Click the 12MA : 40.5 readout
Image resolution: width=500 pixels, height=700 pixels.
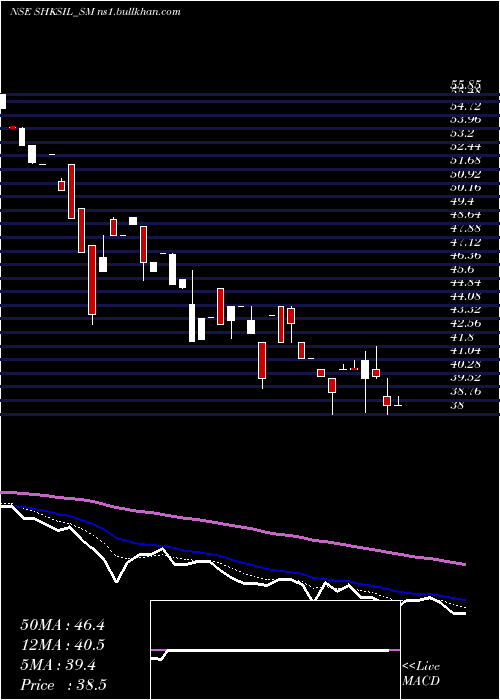coord(62,645)
